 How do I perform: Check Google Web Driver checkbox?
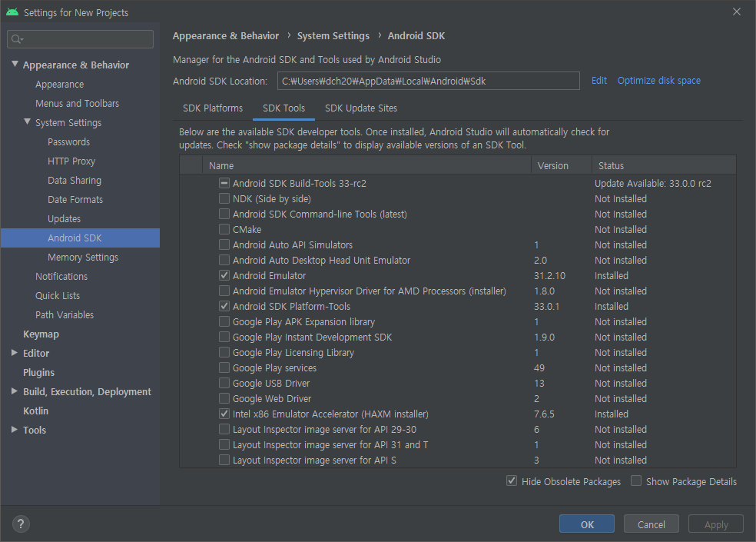point(224,399)
